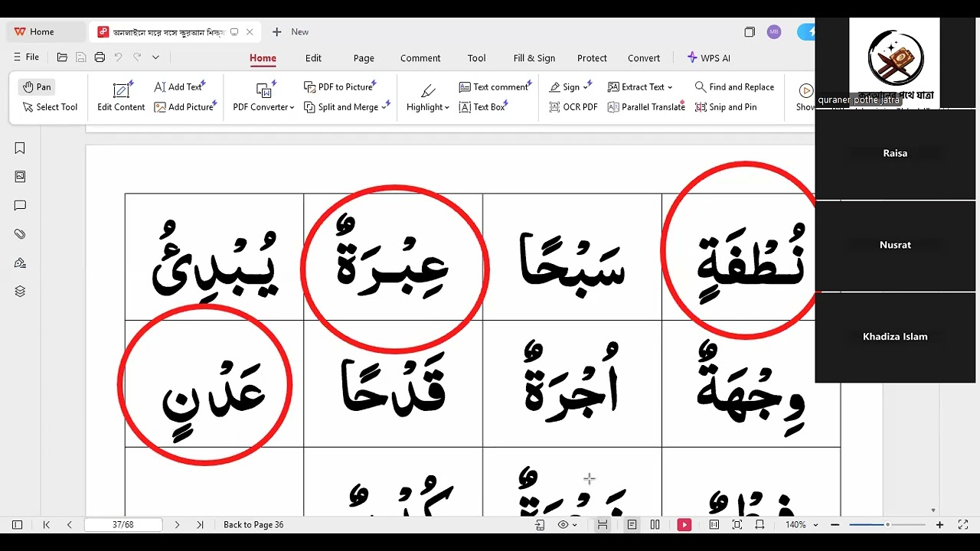
Task: Switch to the Edit ribbon tab
Action: [x=313, y=58]
